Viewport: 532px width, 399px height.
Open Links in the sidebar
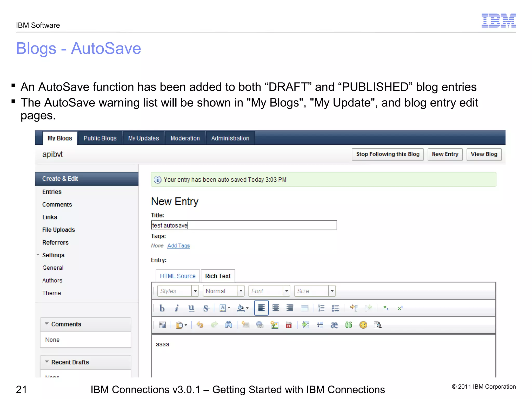[x=50, y=217]
